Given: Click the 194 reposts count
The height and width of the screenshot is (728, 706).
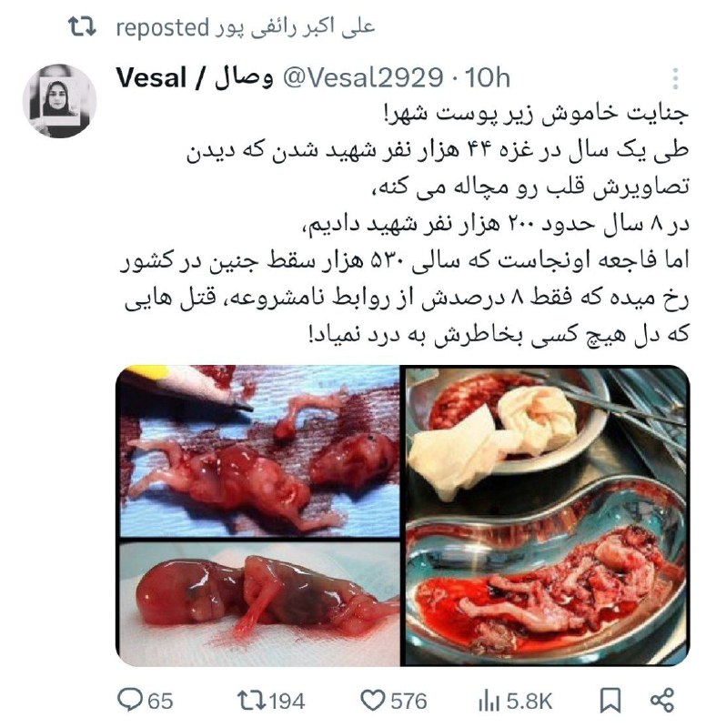Looking at the screenshot, I should point(287,701).
